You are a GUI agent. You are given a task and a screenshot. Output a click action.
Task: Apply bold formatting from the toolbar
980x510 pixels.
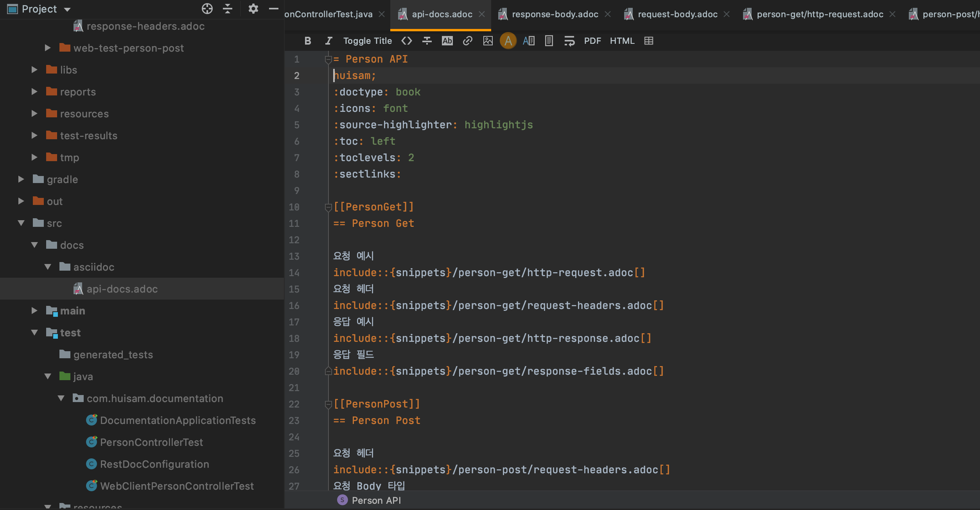click(308, 41)
